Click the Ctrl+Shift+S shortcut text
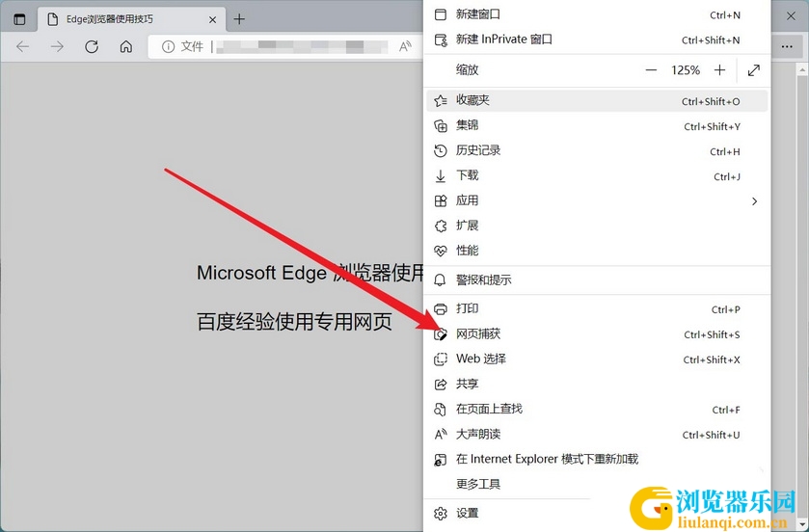The height and width of the screenshot is (532, 809). click(712, 335)
